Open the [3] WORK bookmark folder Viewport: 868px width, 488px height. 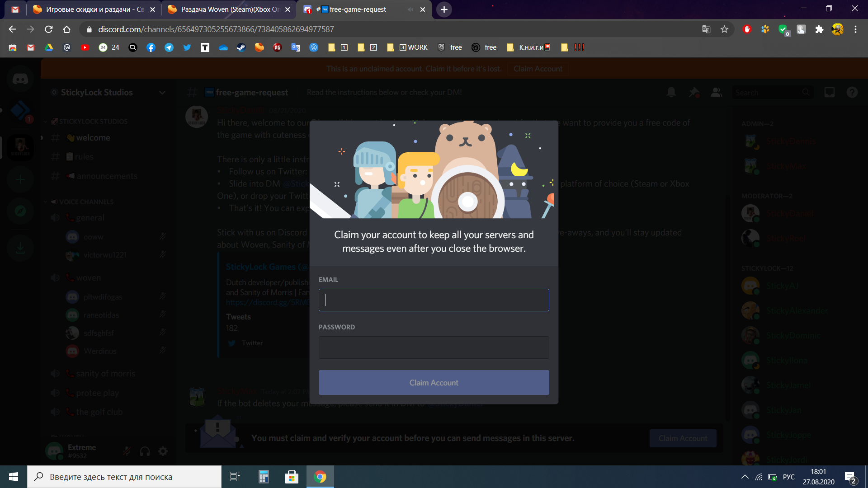407,47
